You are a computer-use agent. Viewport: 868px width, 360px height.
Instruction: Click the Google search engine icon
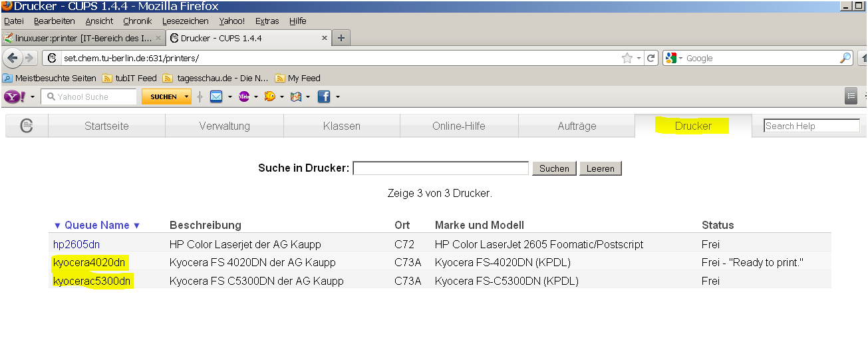coord(670,58)
